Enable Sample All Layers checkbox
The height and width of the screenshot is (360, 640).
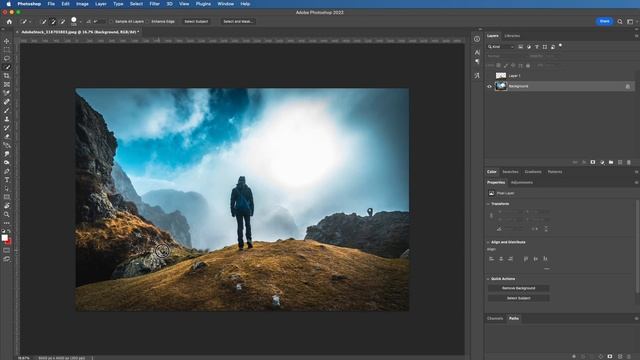(111, 22)
